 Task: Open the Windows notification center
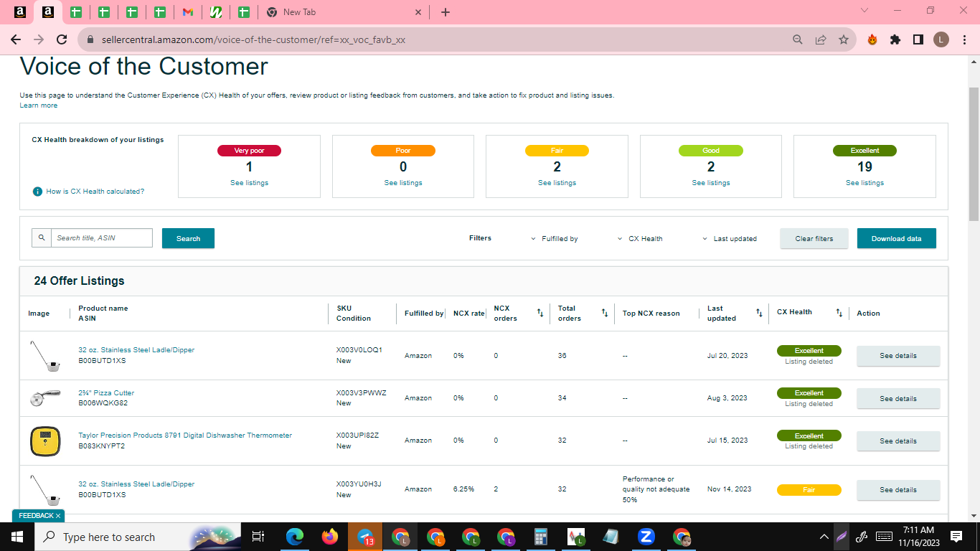tap(956, 537)
